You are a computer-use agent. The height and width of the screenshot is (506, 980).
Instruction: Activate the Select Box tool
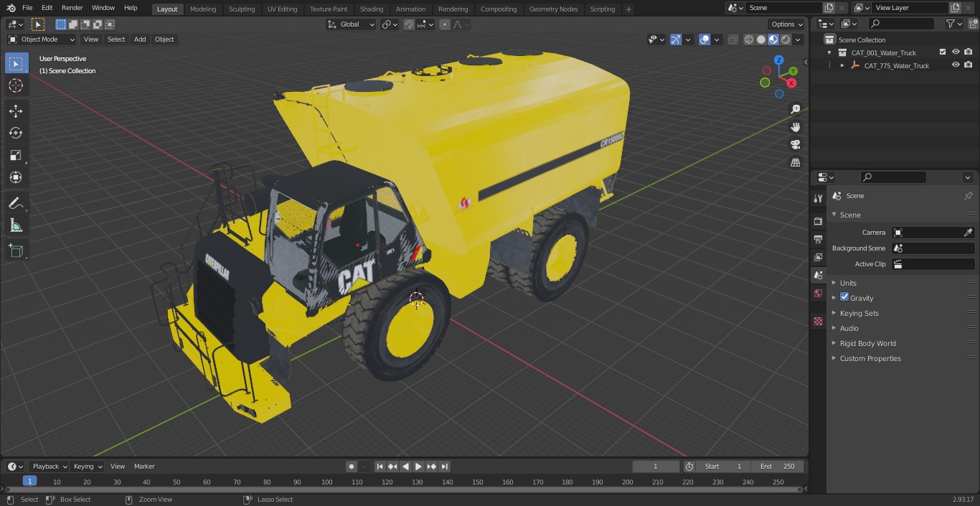tap(16, 63)
